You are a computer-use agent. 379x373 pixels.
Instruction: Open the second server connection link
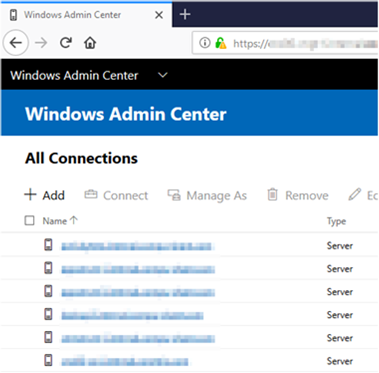coord(138,269)
